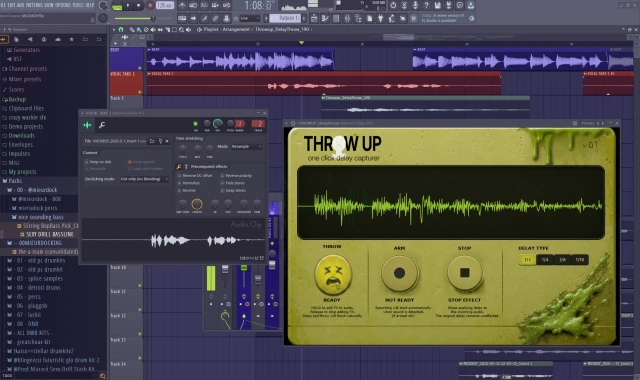This screenshot has height=380, width=640.
Task: Open the browser cloud icon
Action: [x=58, y=39]
